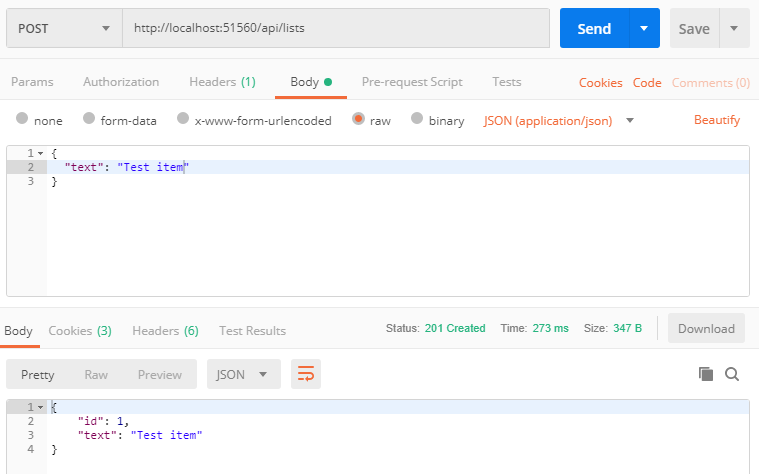Expand the Save button dropdown arrow

(735, 29)
